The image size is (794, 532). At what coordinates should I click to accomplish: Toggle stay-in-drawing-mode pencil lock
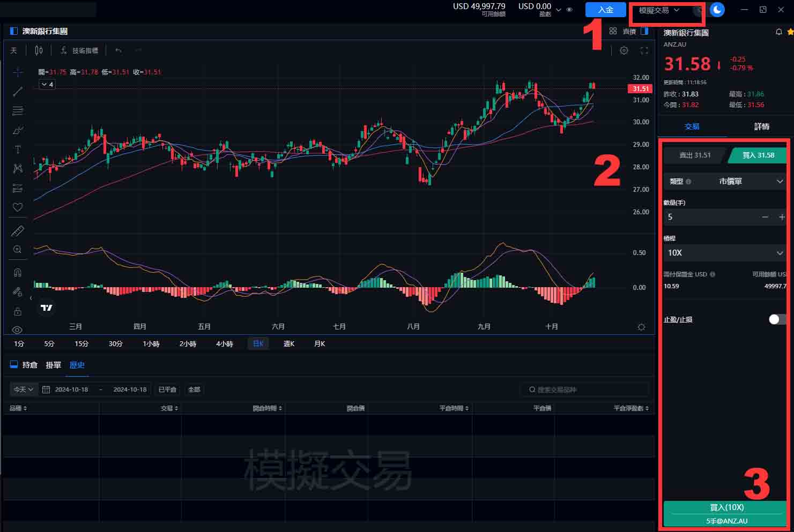[18, 292]
